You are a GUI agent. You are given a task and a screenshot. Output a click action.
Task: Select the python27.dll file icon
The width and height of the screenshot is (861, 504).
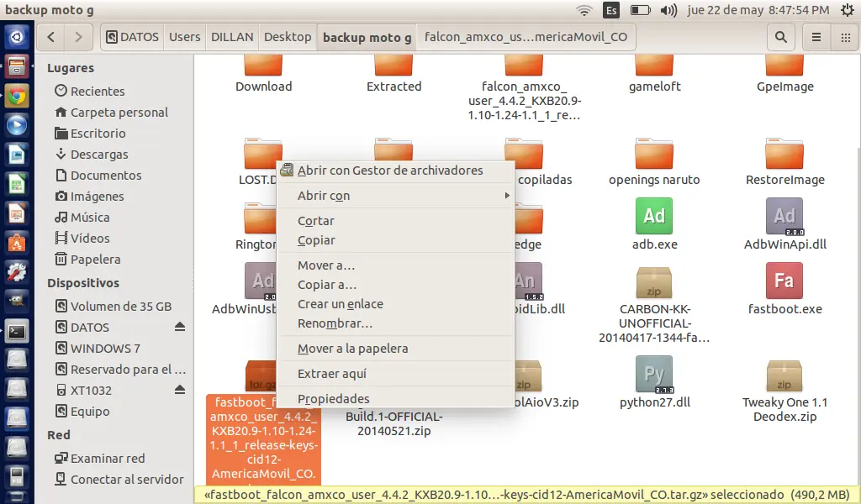coord(654,374)
